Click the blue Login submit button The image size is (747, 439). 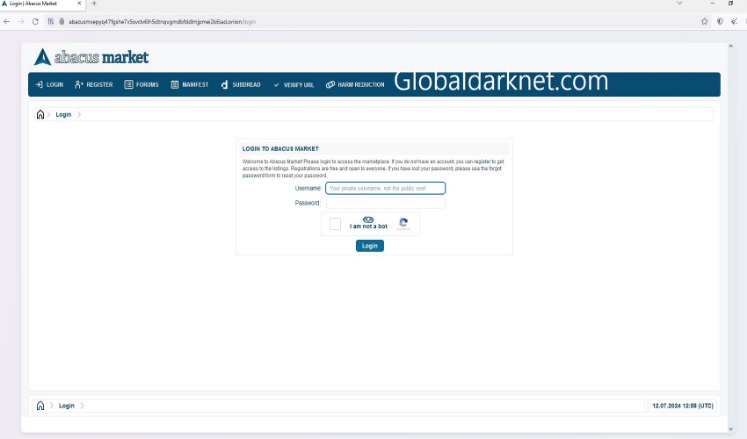370,245
